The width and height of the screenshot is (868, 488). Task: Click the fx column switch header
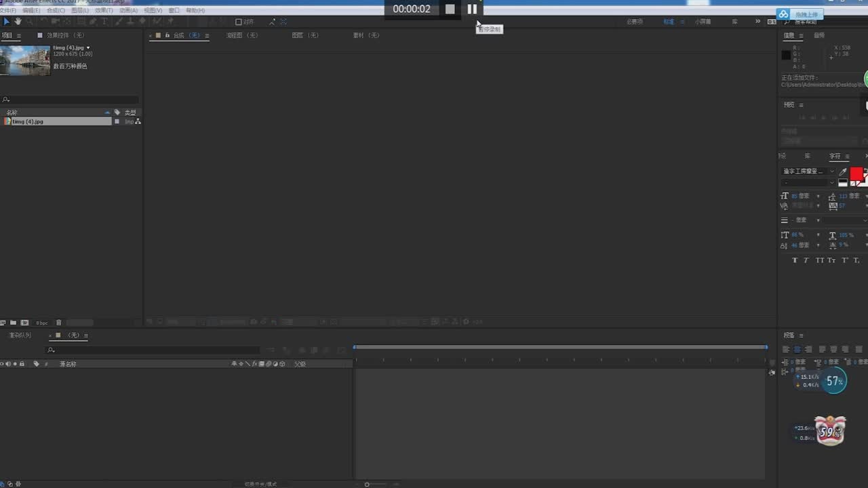[x=254, y=364]
